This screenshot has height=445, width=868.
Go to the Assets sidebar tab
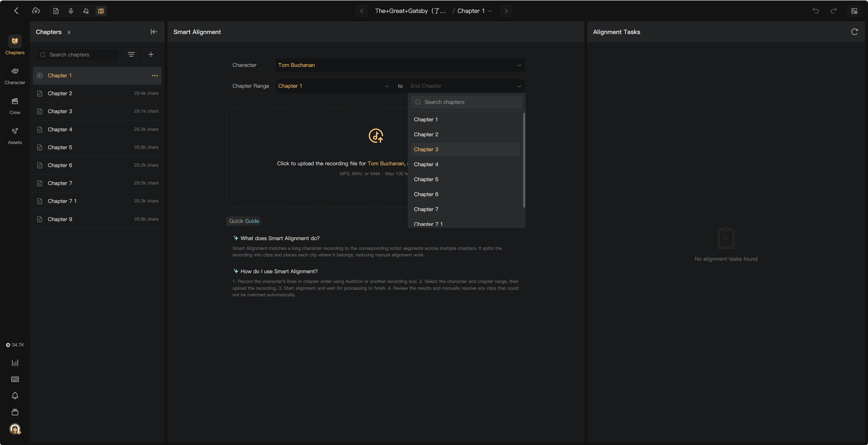(15, 136)
